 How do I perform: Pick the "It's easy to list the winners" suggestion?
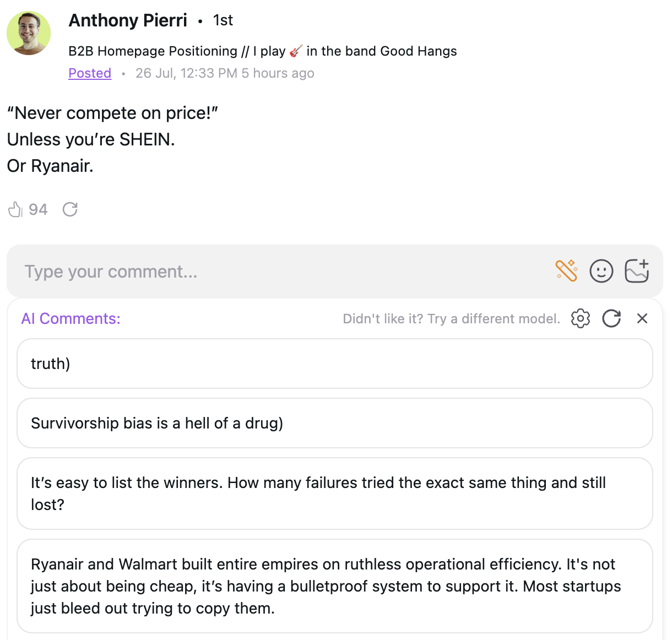(334, 493)
